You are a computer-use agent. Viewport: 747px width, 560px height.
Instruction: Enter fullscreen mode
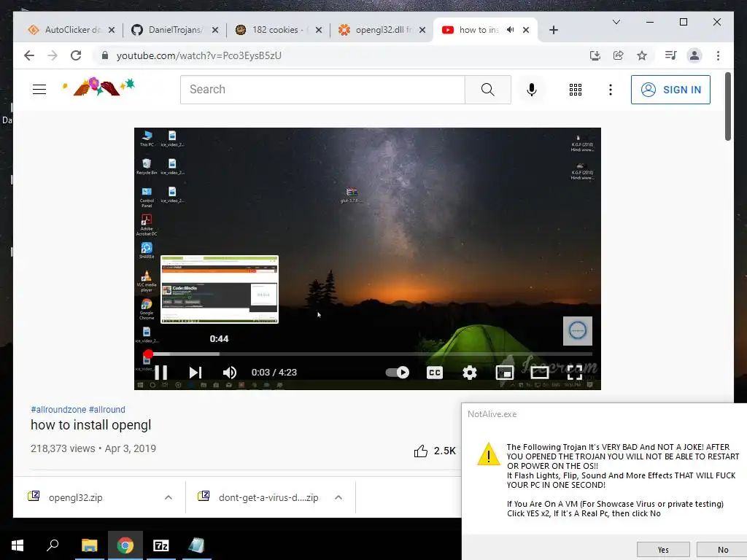[x=575, y=373]
